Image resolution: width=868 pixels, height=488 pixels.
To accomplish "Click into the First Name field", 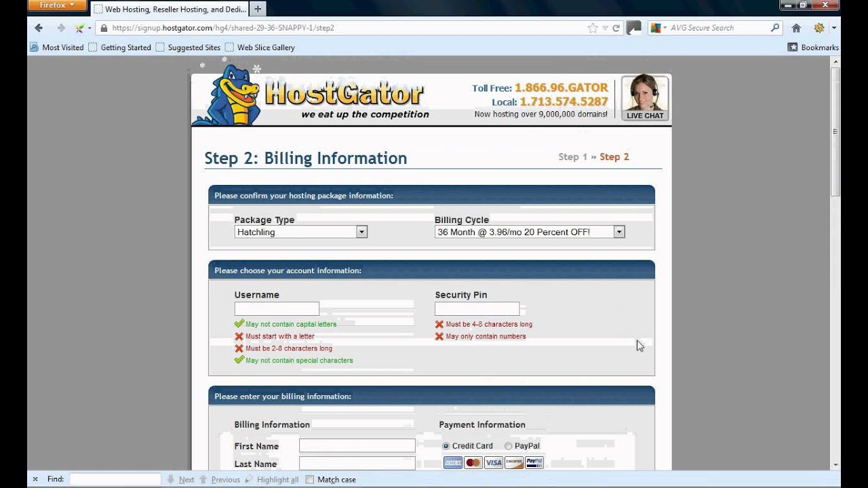I will pos(357,445).
